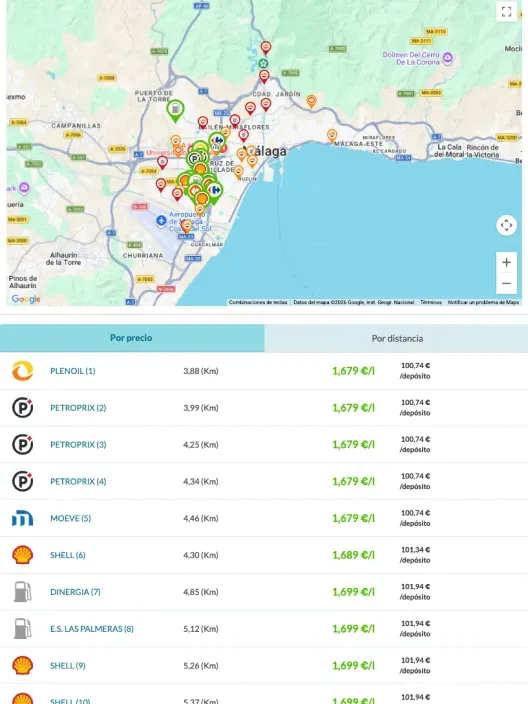
Task: Zoom out on the map
Action: 506,283
